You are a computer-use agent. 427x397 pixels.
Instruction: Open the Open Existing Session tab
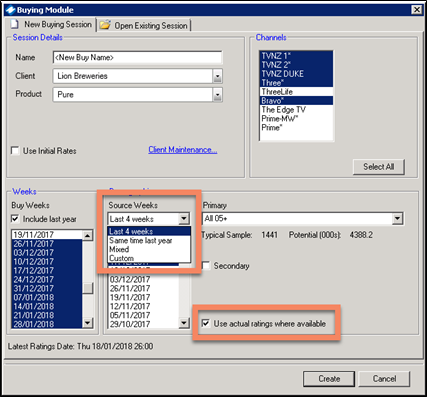pyautogui.click(x=144, y=25)
